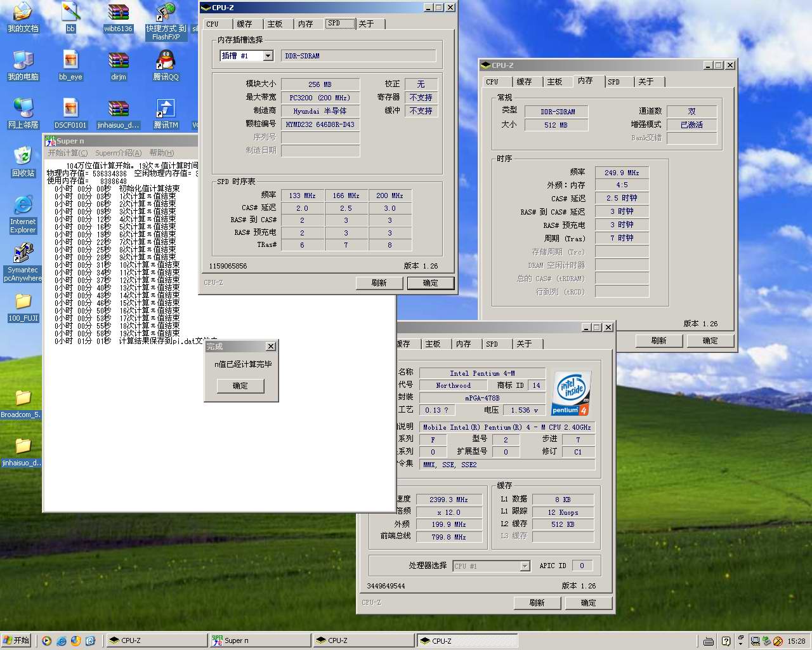Open the 我的文档 desktop icon

pos(23,17)
